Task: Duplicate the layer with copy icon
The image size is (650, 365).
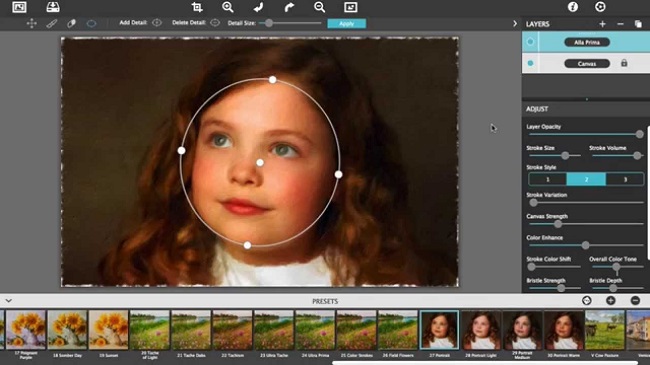Action: [x=638, y=24]
